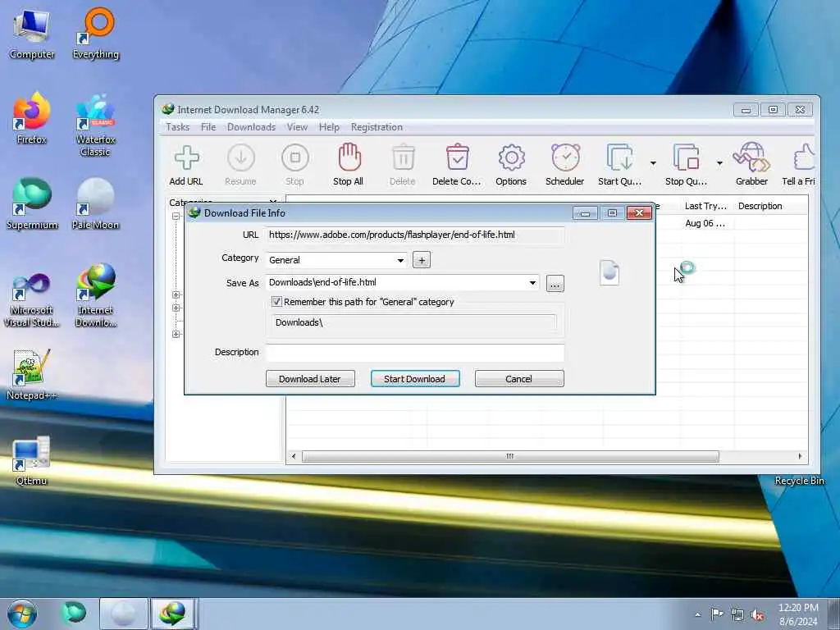Image resolution: width=840 pixels, height=630 pixels.
Task: Open the Microsoft Visual Studio desktop shortcut
Action: pos(32,300)
